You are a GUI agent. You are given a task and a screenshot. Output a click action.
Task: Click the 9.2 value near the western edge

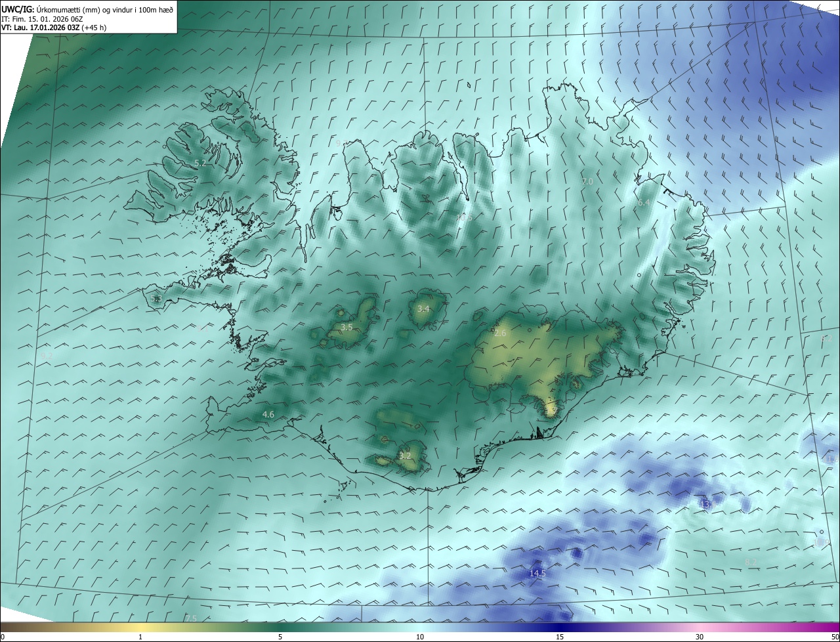tap(46, 356)
